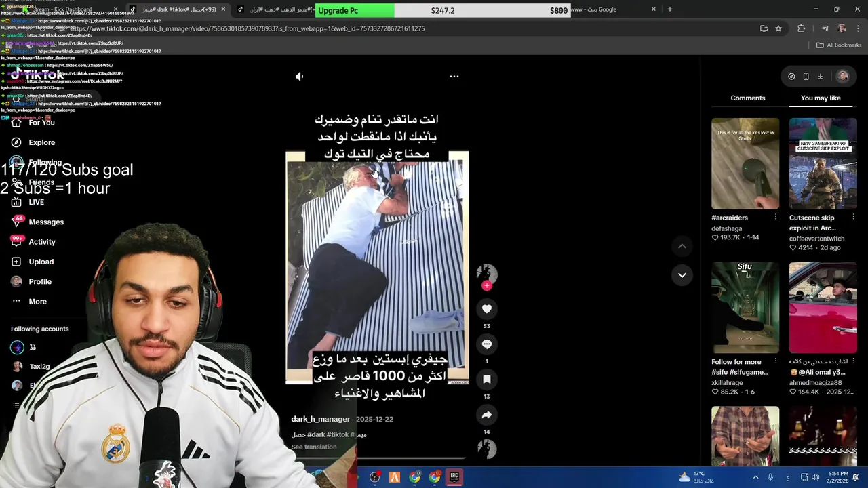This screenshot has height=488, width=868.
Task: Go to the previous video using up chevron
Action: point(682,247)
